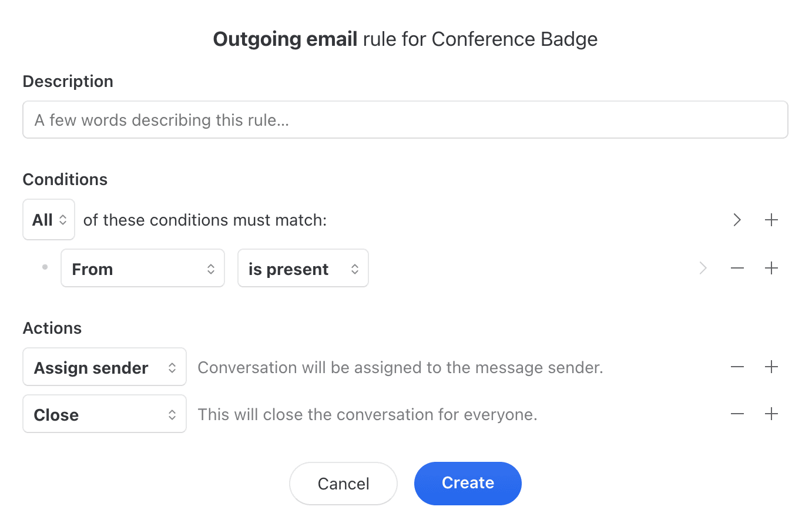
Task: Click Create to save the rule
Action: [467, 483]
